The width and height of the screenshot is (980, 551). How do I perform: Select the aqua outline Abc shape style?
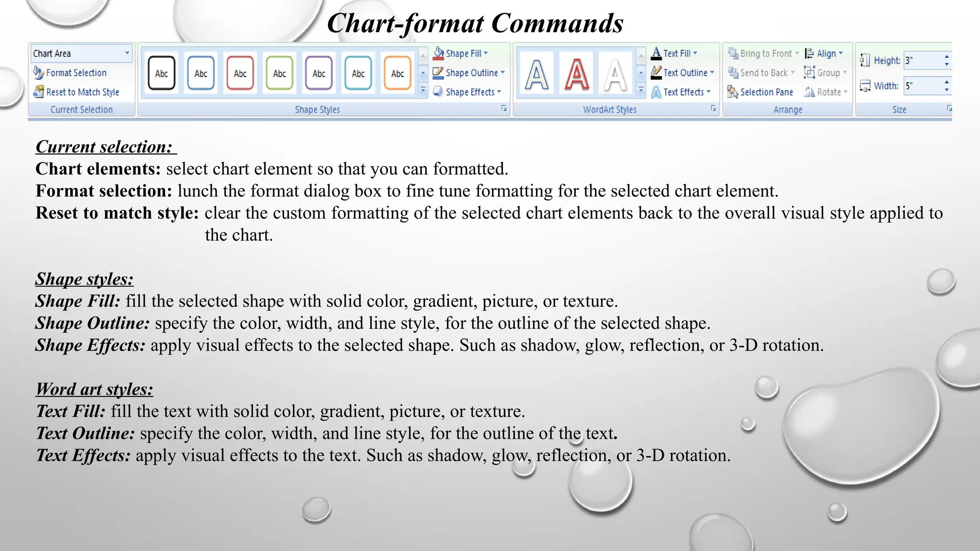pos(358,73)
